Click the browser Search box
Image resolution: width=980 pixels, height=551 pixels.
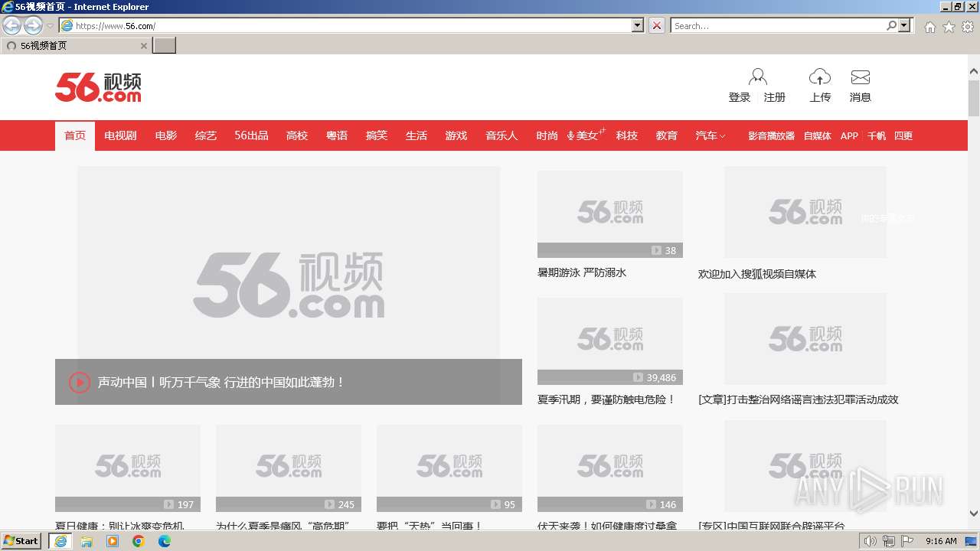[779, 25]
